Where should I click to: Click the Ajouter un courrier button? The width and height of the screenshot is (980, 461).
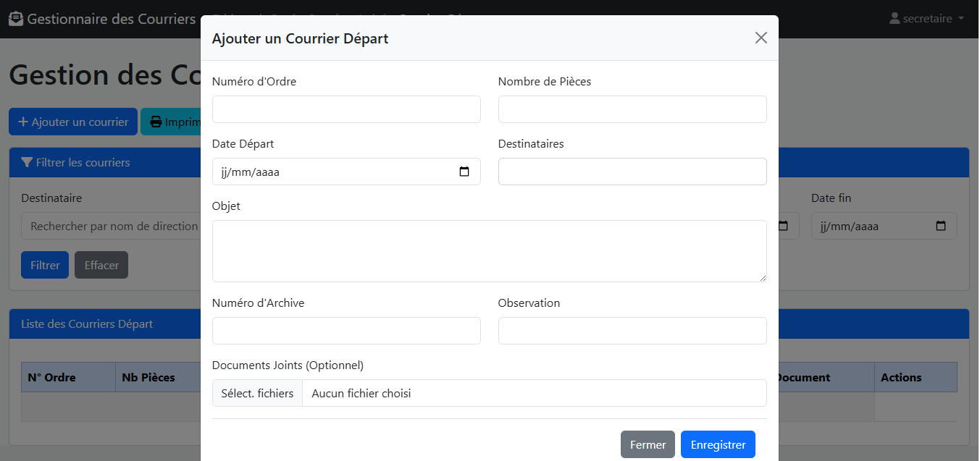(73, 122)
